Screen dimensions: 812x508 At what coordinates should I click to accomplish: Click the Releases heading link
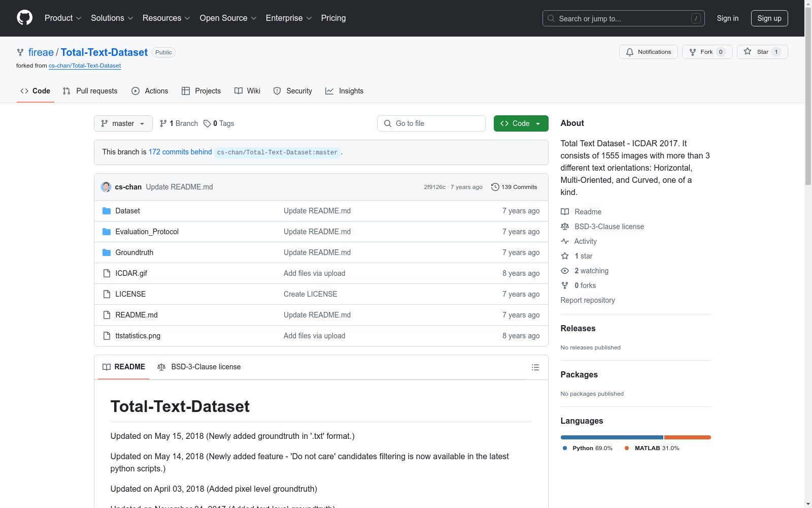tap(578, 328)
